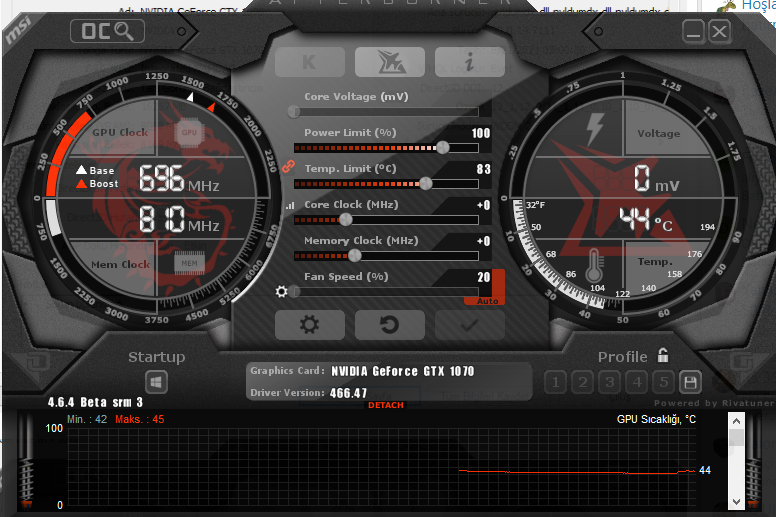Select profile slot 1

tap(556, 382)
